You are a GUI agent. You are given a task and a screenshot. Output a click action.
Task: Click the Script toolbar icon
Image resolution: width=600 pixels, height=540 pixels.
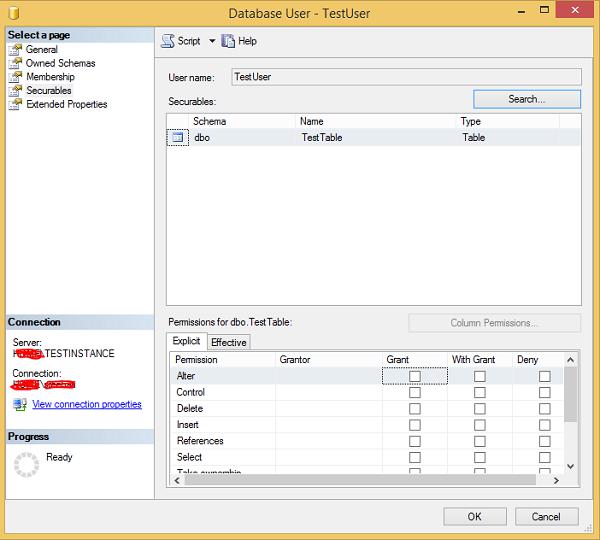point(168,41)
